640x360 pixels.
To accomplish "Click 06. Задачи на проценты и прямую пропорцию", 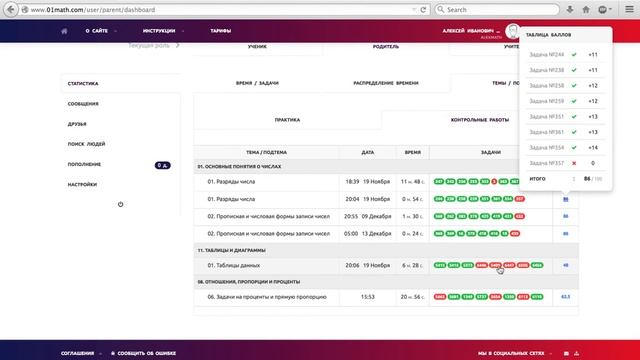I will click(x=267, y=297).
